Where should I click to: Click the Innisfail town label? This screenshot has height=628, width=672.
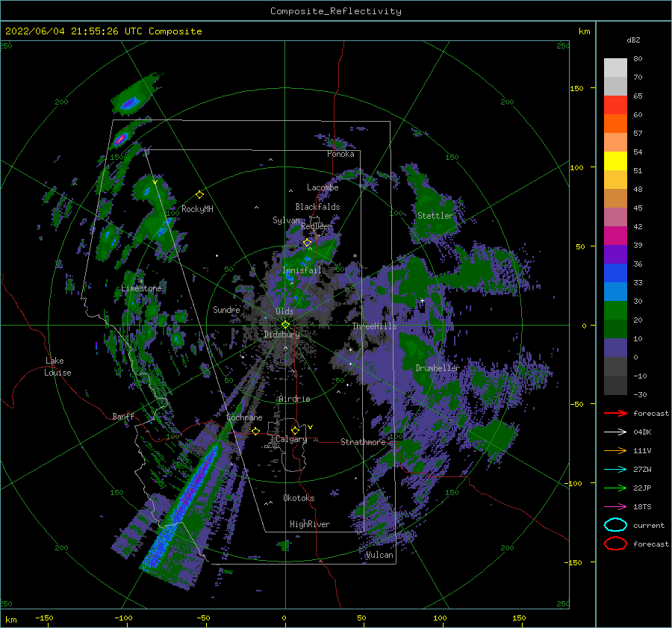302,270
